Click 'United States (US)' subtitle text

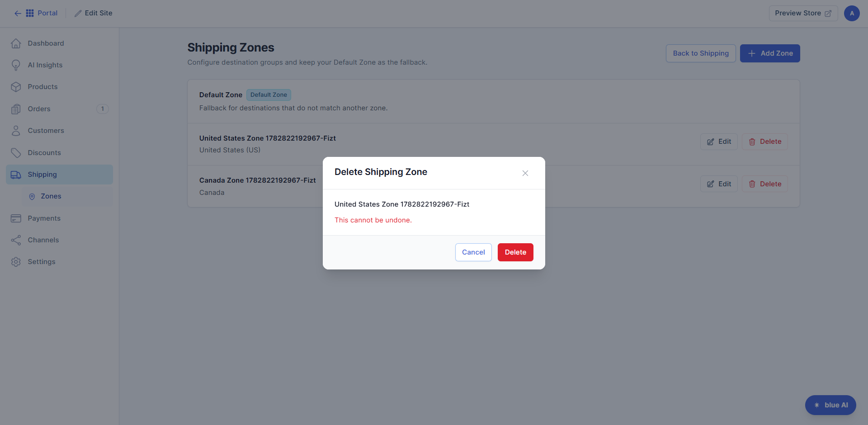point(230,150)
